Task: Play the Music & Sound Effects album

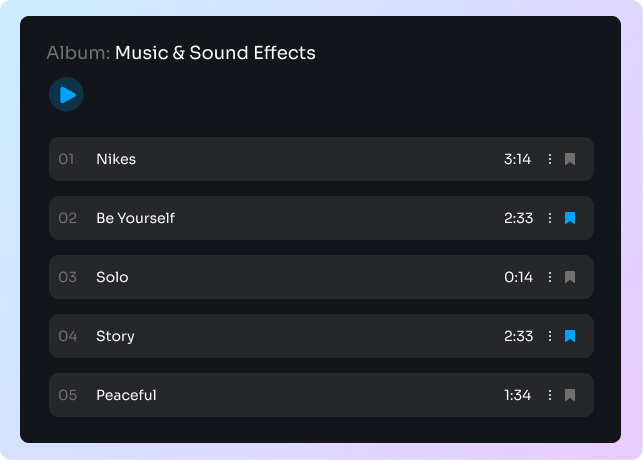Action: [x=66, y=95]
